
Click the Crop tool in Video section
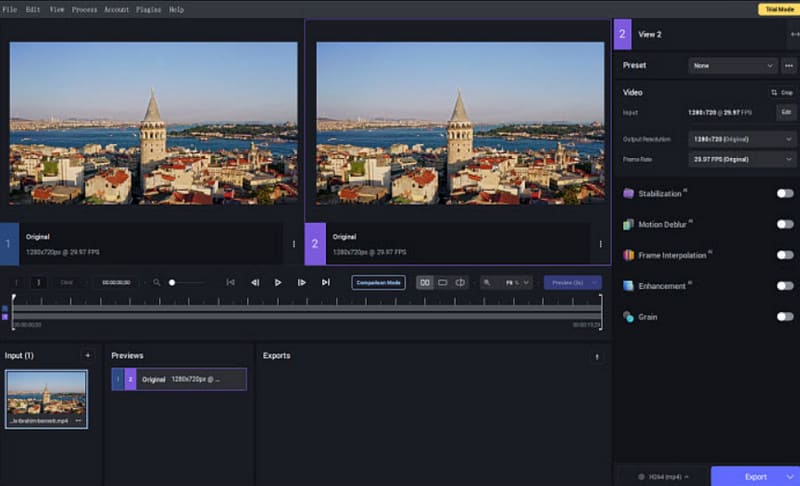[781, 92]
